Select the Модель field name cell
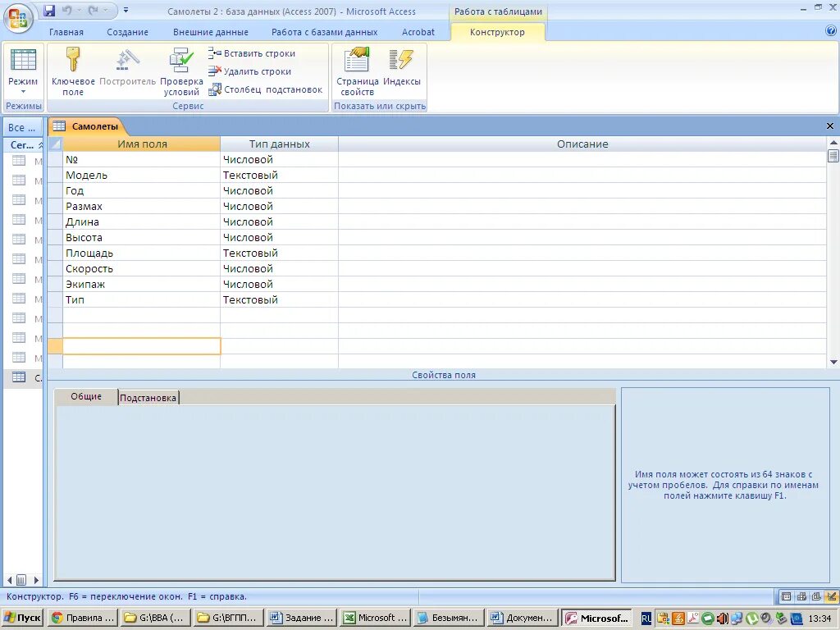 click(x=141, y=176)
